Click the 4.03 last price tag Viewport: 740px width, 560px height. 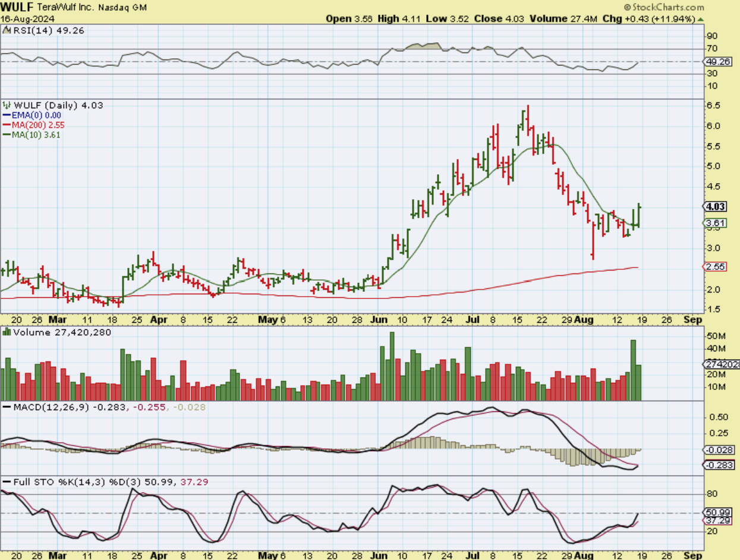714,207
